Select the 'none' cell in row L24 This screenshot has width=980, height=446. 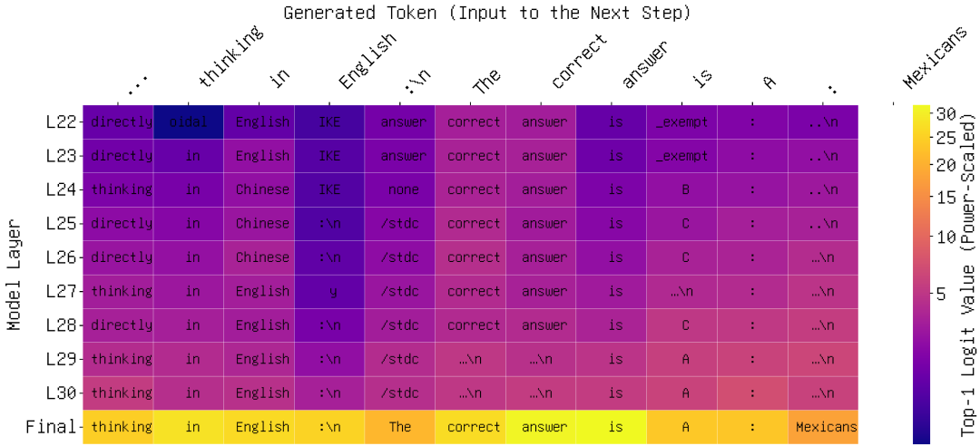(x=400, y=189)
